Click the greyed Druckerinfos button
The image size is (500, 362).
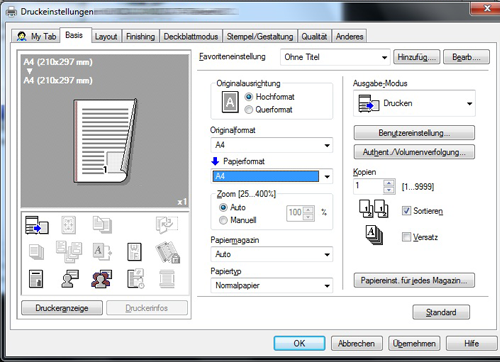[147, 308]
